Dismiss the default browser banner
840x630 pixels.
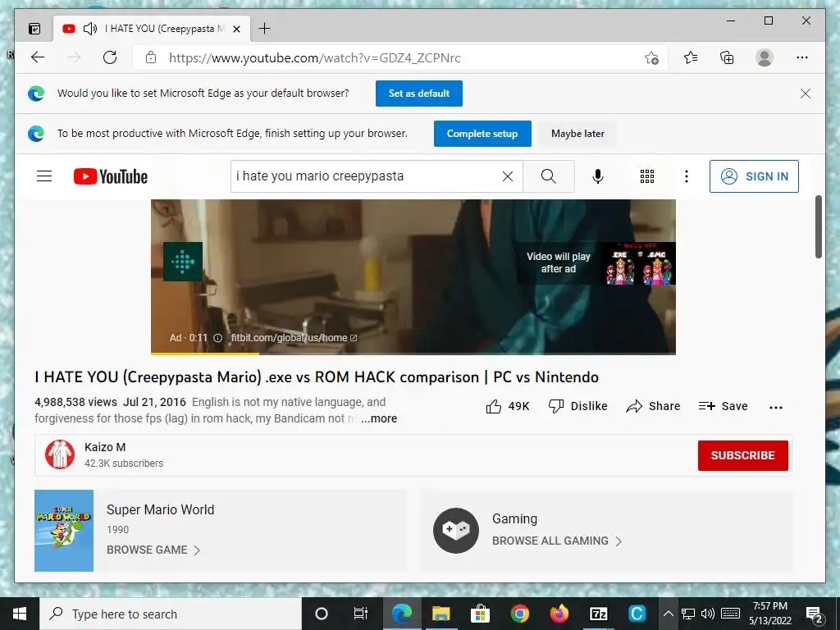pos(806,94)
